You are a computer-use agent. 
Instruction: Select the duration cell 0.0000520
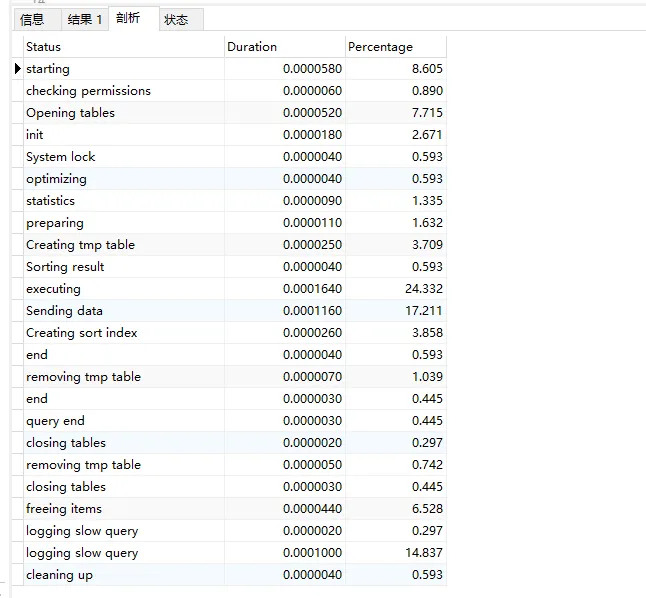[x=285, y=113]
